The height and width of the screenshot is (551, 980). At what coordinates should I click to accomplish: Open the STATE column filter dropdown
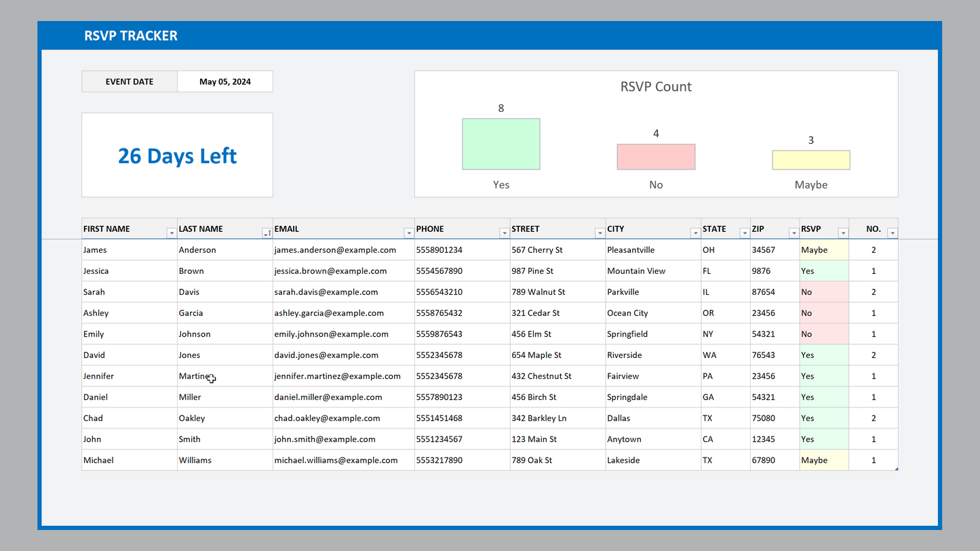tap(744, 233)
